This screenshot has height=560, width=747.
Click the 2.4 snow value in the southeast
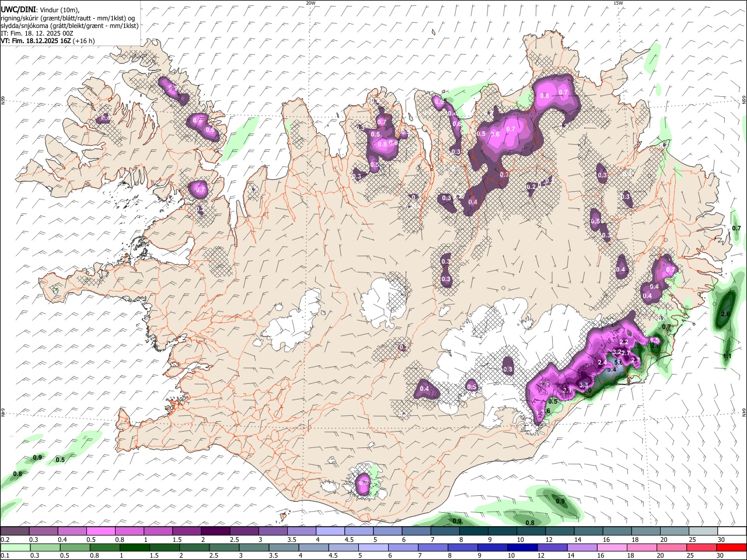pyautogui.click(x=602, y=363)
